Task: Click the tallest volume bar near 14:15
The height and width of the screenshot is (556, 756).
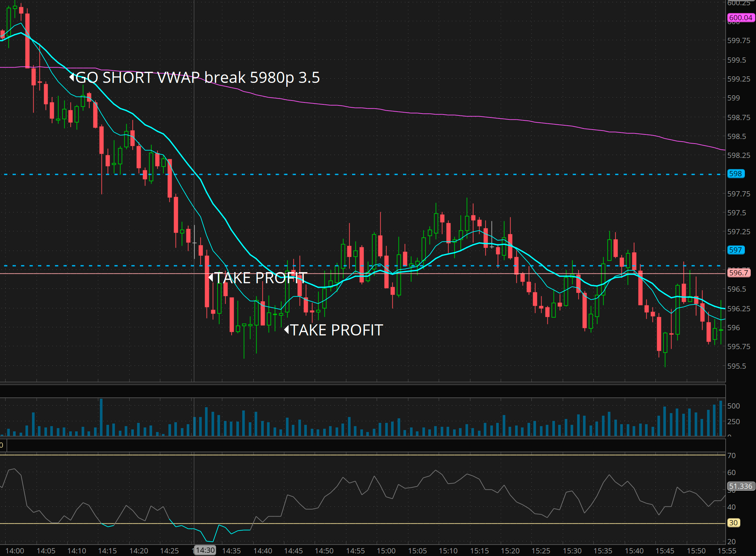Action: (101, 417)
